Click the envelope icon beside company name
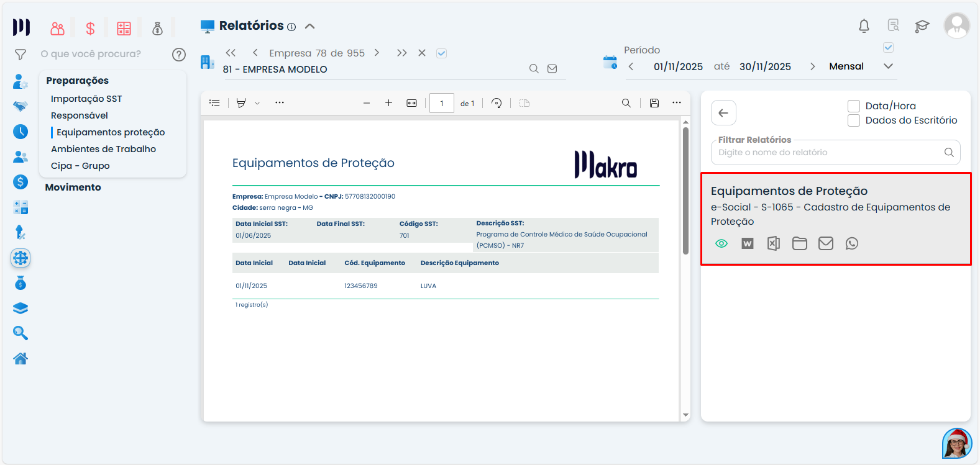 point(552,69)
